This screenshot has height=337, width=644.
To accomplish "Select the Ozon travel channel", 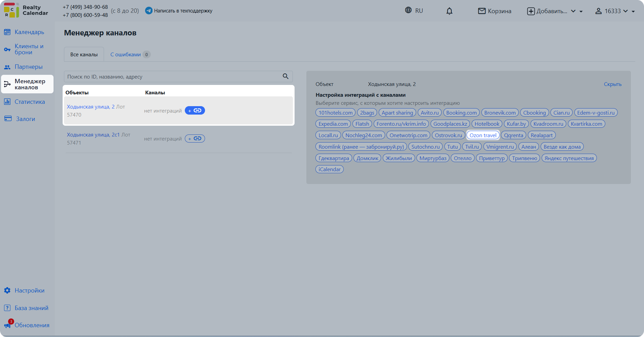I will (x=483, y=135).
